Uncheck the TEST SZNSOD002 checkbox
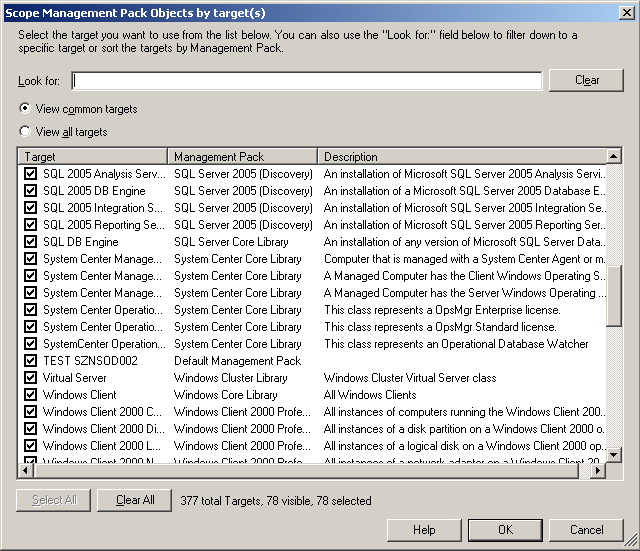 click(x=30, y=361)
